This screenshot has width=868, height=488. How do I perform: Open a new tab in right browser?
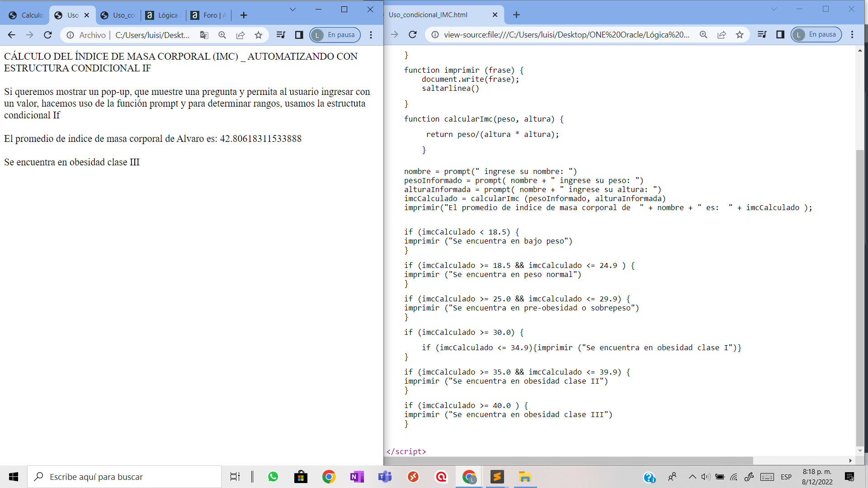pos(516,15)
